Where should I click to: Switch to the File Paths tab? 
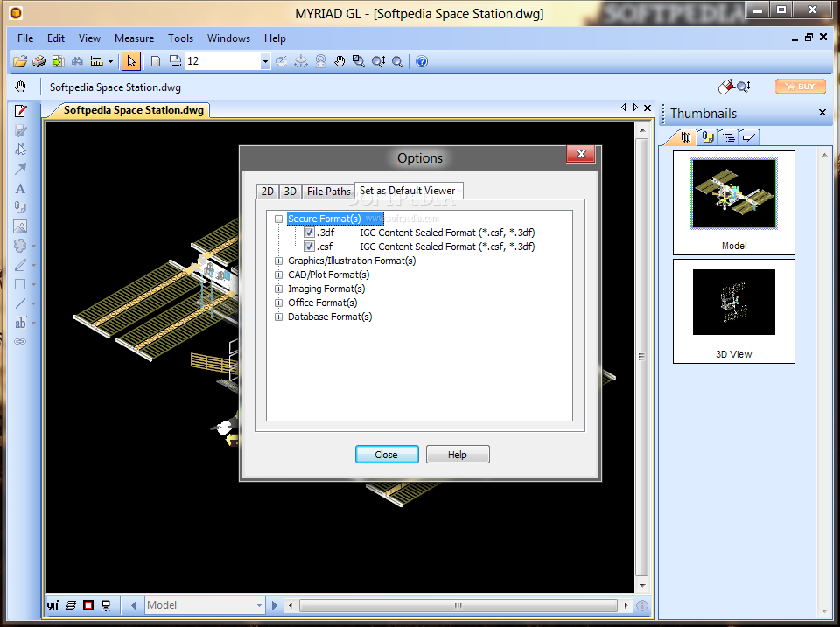coord(328,192)
